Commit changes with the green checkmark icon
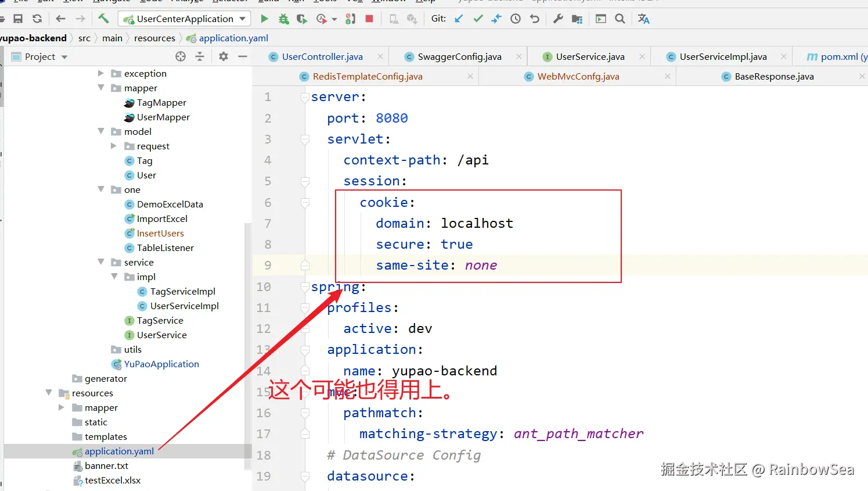This screenshot has height=491, width=868. click(x=478, y=19)
